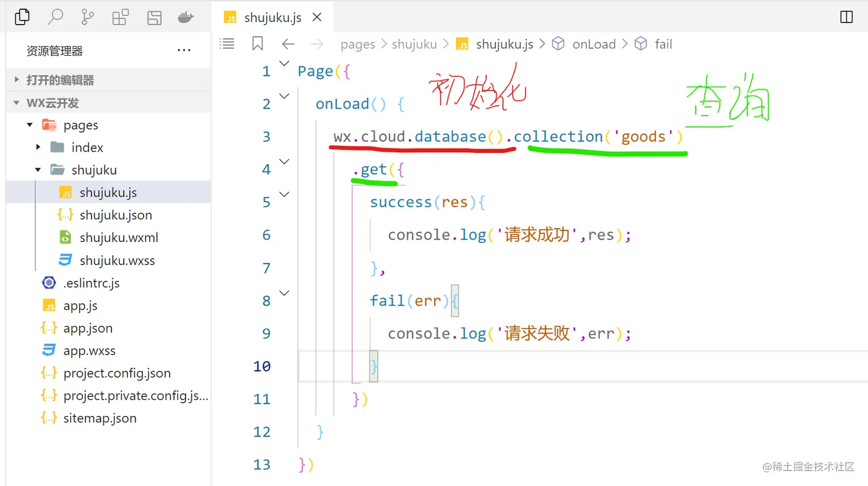Open shujuku.json file
Viewport: 868px width, 486px height.
pos(108,215)
